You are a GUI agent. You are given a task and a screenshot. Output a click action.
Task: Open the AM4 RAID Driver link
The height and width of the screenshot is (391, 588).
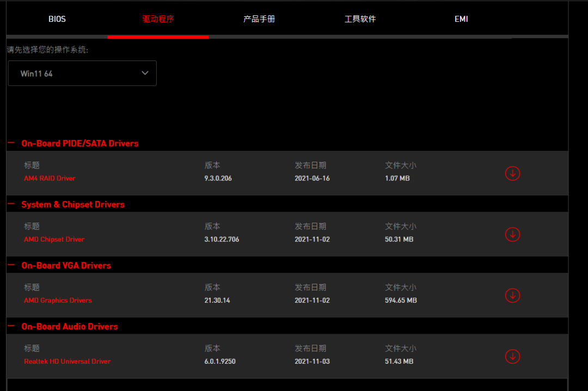(x=50, y=178)
